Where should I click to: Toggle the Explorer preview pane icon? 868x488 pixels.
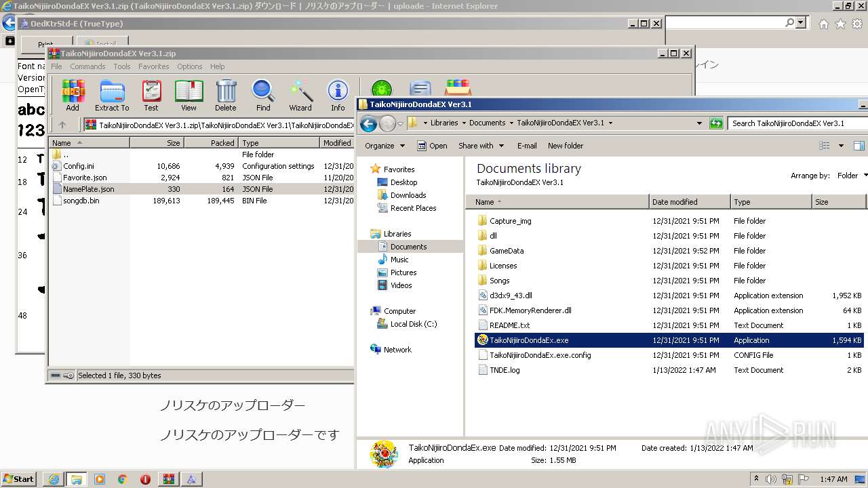coord(859,146)
